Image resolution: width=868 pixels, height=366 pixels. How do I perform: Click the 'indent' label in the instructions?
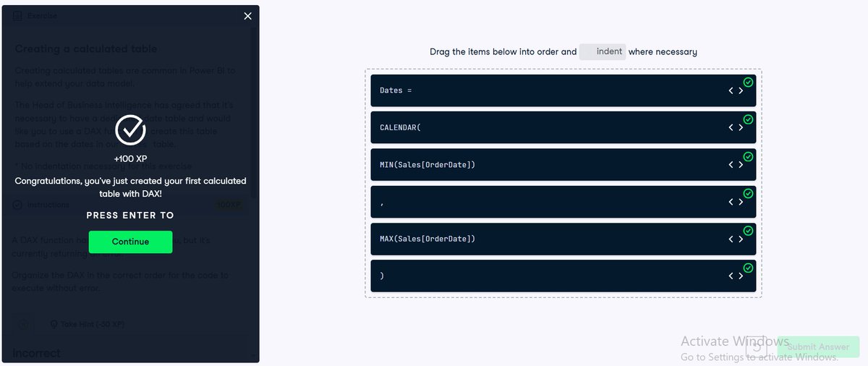603,51
